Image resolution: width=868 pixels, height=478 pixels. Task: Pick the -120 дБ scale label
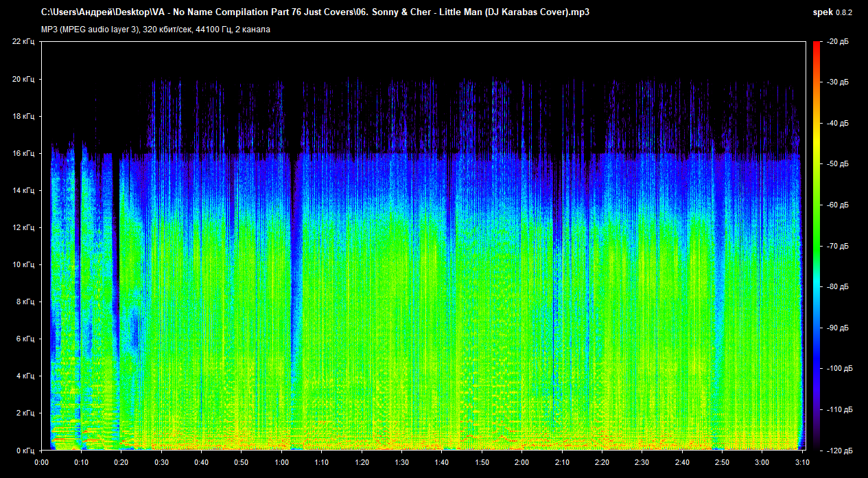pyautogui.click(x=840, y=450)
